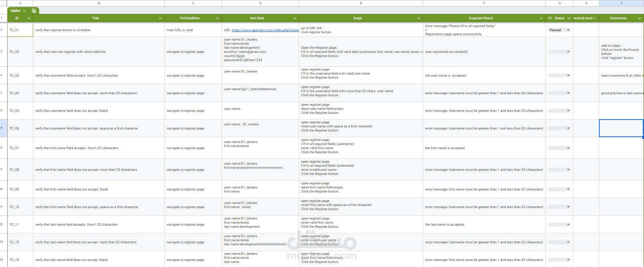Select 'main URL is valid' precondition cell

(x=193, y=30)
